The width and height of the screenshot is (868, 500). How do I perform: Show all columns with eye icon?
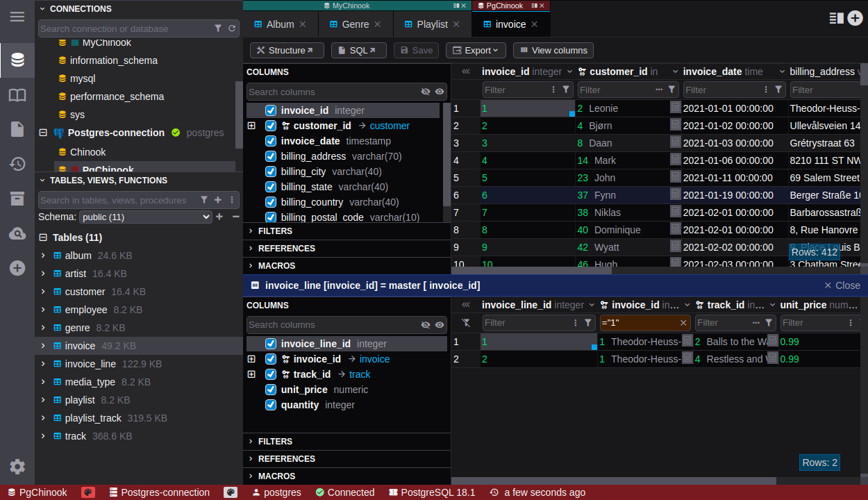[440, 92]
